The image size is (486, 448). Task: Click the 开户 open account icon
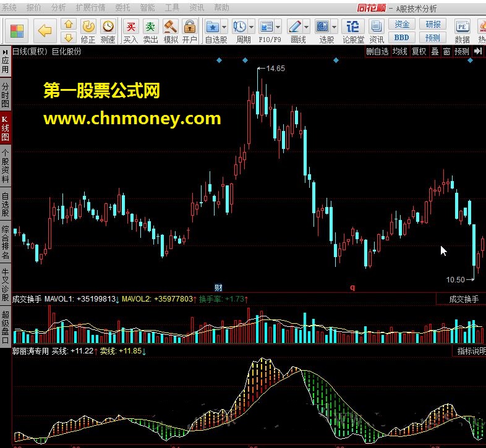[x=190, y=31]
